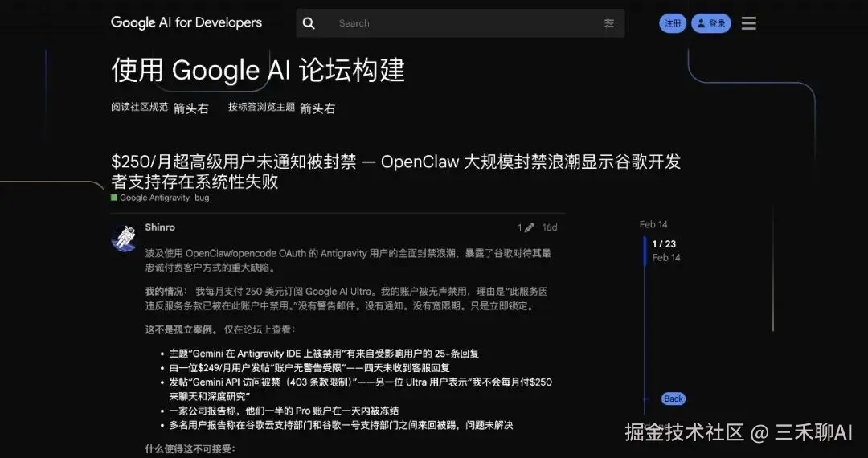This screenshot has height=458, width=868.
Task: Select the Google Antigravity category tag
Action: (150, 198)
